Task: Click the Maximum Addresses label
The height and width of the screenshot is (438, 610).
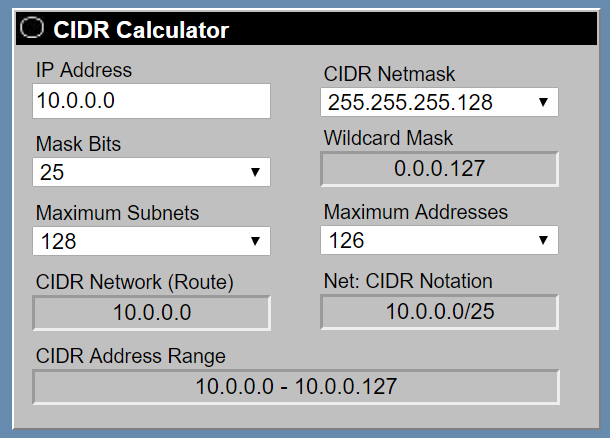Action: pyautogui.click(x=416, y=212)
